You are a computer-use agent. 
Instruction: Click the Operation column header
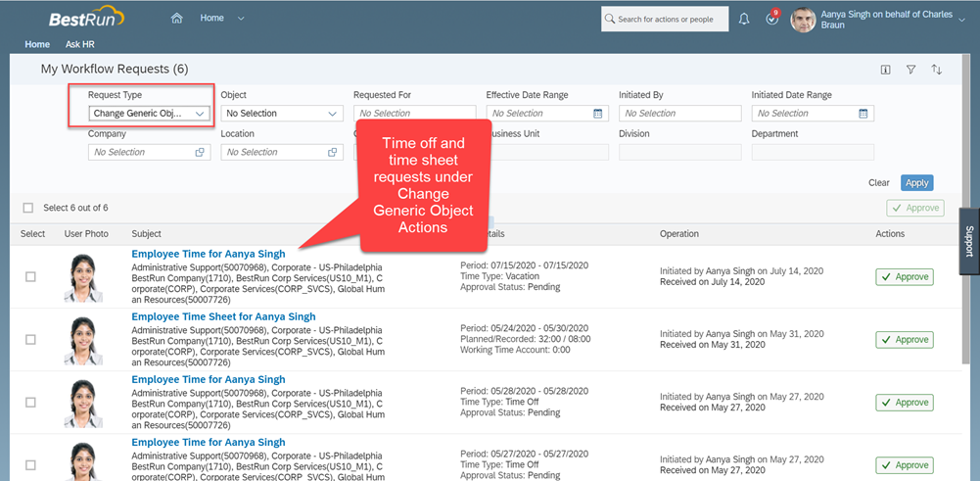click(x=679, y=233)
